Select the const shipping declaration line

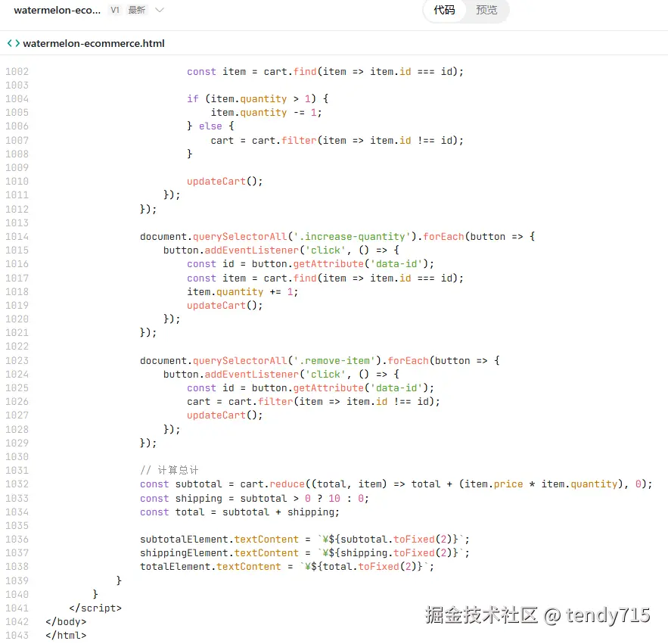pos(227,498)
